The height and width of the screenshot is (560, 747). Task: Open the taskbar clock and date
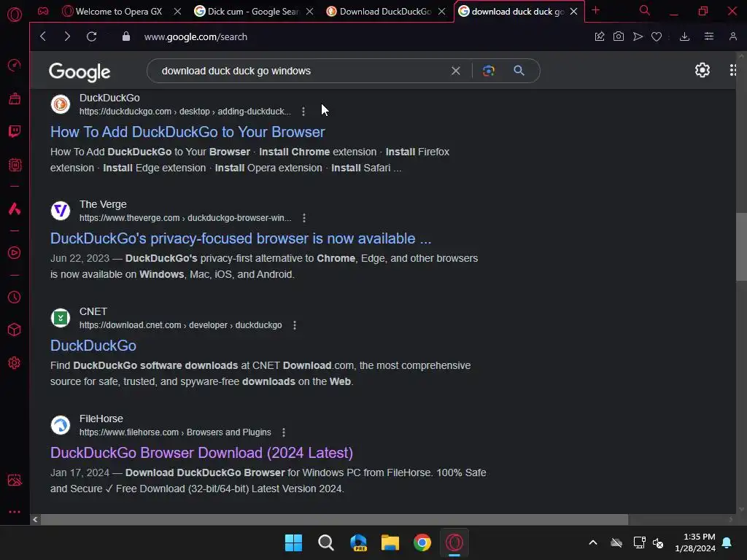[695, 542]
